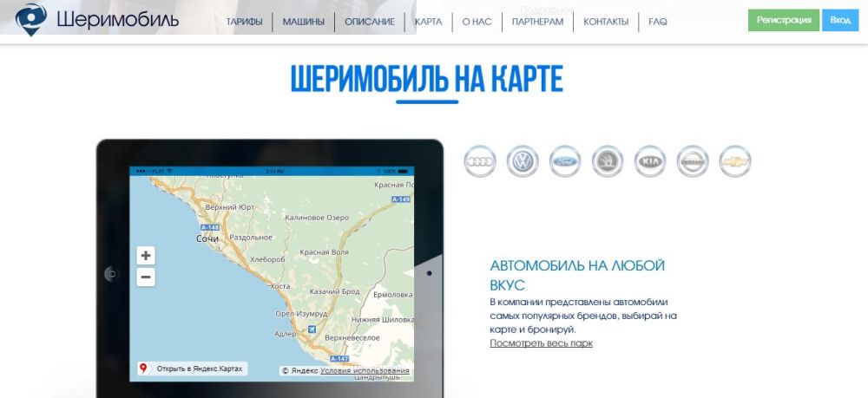Click the Сочи label on the map

tap(207, 238)
